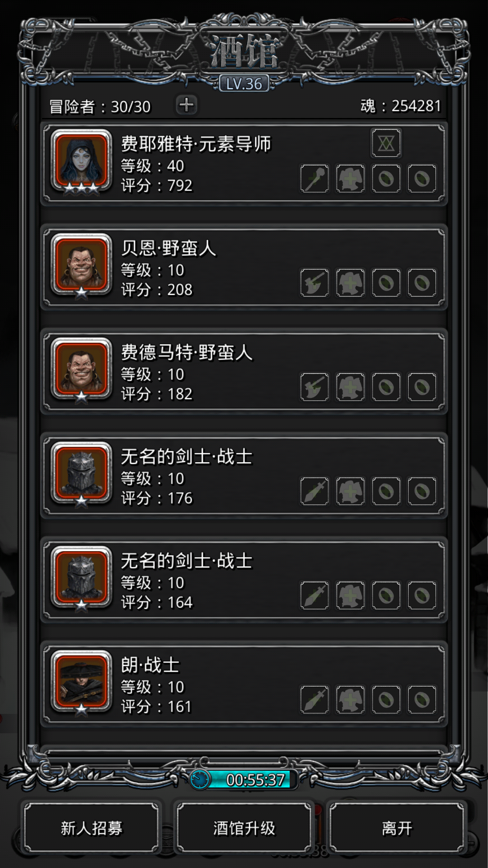Open the 费德马特·野蛮人 adventurer entry
The height and width of the screenshot is (868, 488).
point(244,372)
